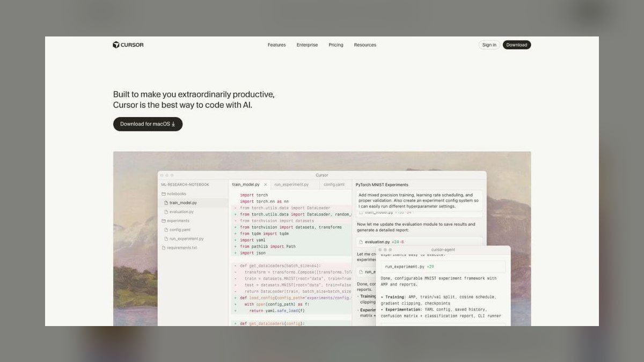Open the Features menu

(x=277, y=45)
